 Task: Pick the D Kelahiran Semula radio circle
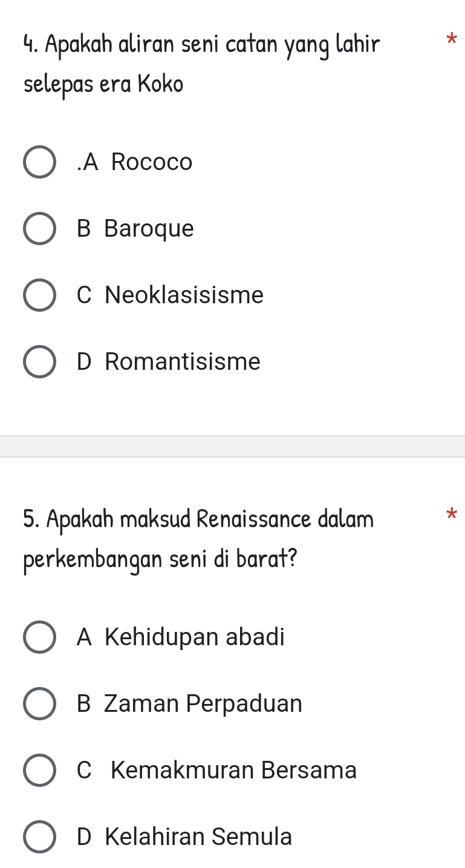39,837
